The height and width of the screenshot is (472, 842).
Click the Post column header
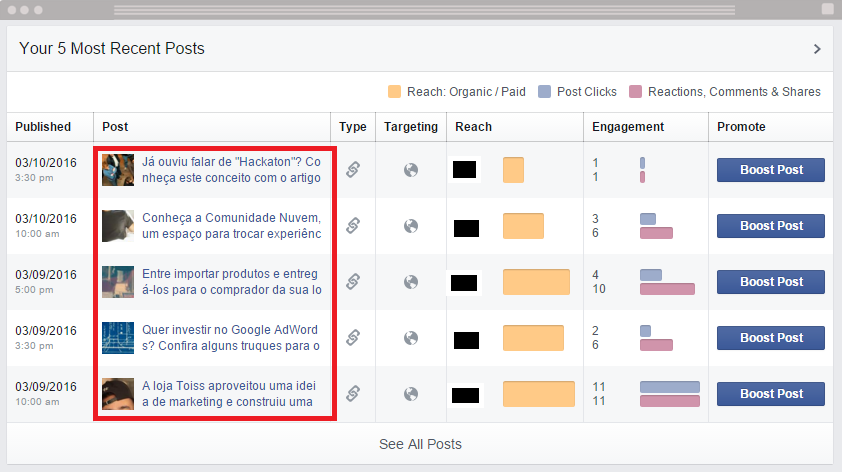pos(115,127)
